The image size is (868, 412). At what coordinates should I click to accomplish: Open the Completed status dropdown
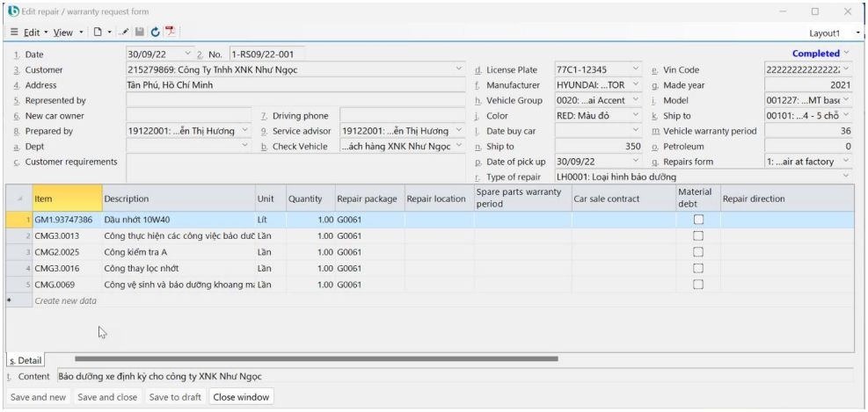(847, 53)
